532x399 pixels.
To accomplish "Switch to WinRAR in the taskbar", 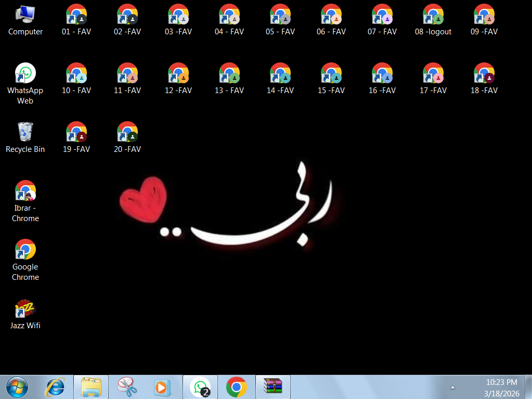I will click(x=273, y=387).
